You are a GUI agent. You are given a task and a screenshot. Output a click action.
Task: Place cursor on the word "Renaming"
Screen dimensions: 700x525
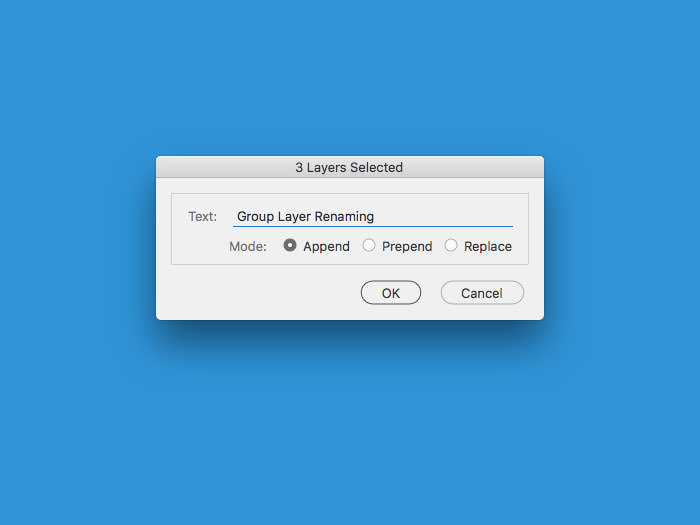[x=344, y=217]
